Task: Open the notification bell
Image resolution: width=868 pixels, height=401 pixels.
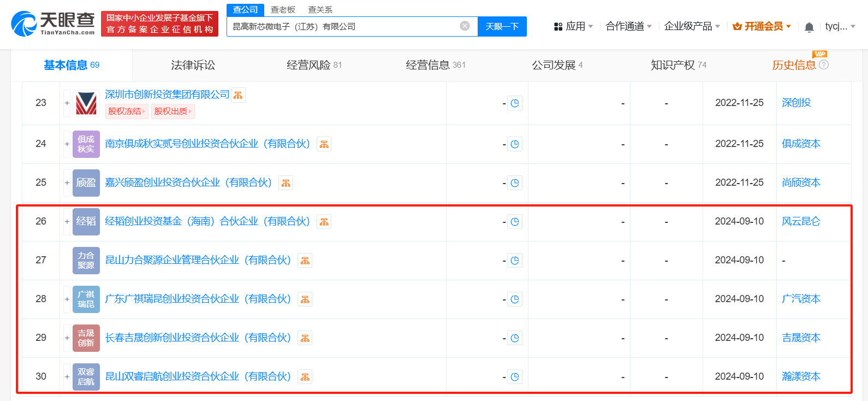Action: [809, 27]
